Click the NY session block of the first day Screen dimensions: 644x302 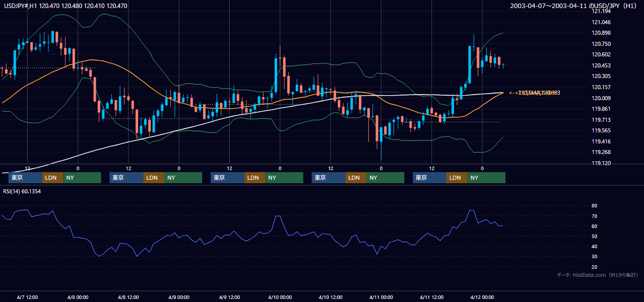pyautogui.click(x=82, y=178)
